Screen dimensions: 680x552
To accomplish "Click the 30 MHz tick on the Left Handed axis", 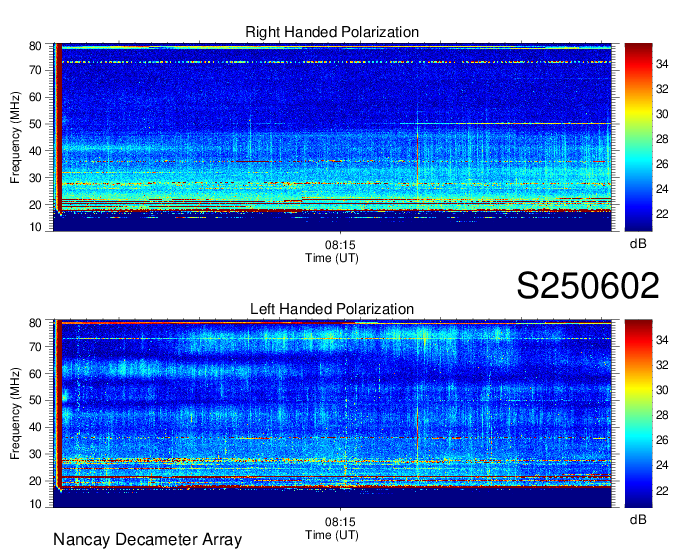I will 35,454.
